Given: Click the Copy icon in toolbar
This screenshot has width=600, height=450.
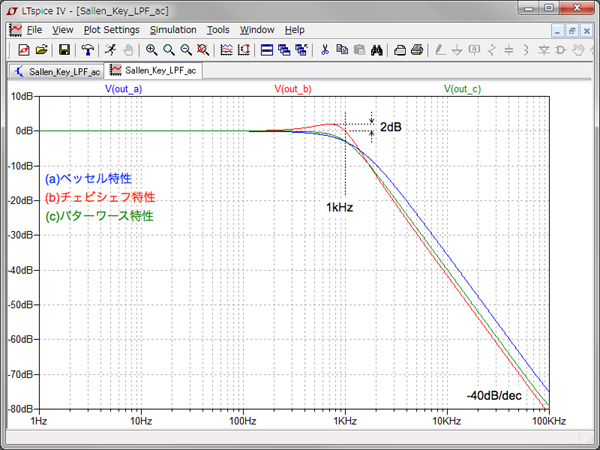Looking at the screenshot, I should point(343,49).
